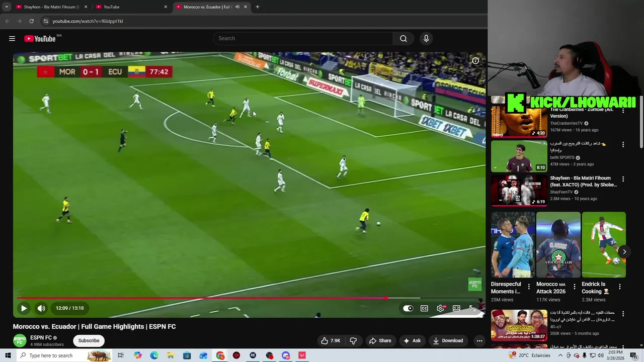Image resolution: width=644 pixels, height=362 pixels.
Task: Open the options menu for Endrick Is Cooking short
Action: tap(619, 287)
